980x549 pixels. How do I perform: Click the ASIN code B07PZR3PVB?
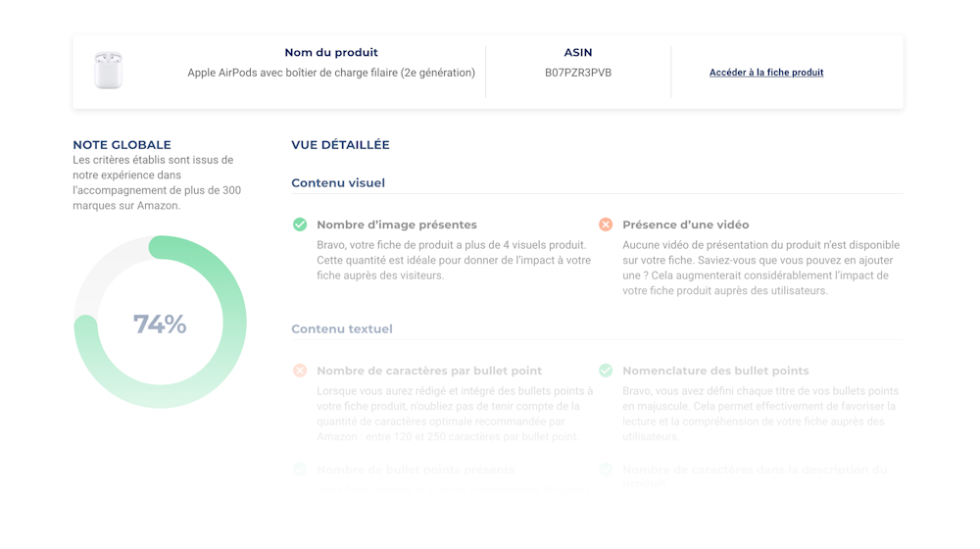[x=578, y=73]
